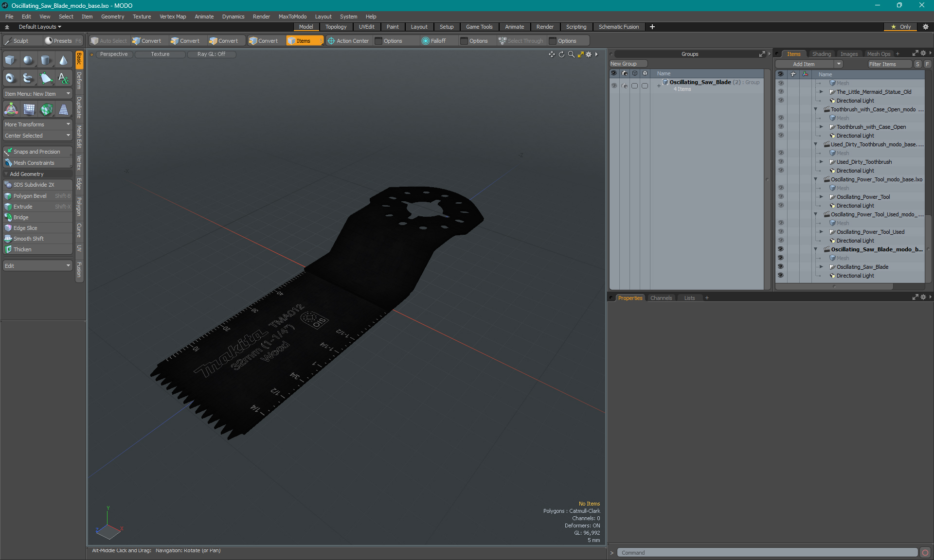The height and width of the screenshot is (560, 934).
Task: Toggle visibility of Oscillating_Saw_Blade group
Action: coord(614,86)
